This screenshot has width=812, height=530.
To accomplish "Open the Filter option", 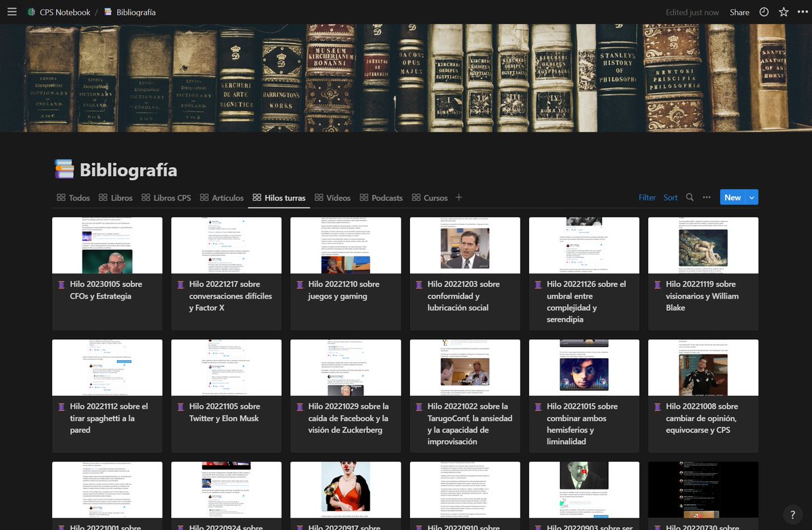I will pos(648,198).
